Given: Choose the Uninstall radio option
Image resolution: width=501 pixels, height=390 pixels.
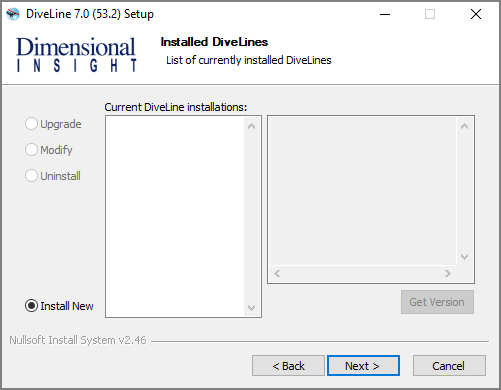Looking at the screenshot, I should click(53, 176).
